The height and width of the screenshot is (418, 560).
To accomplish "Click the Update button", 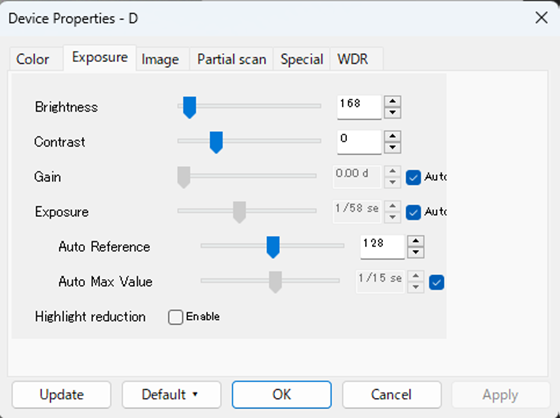I will [x=61, y=395].
